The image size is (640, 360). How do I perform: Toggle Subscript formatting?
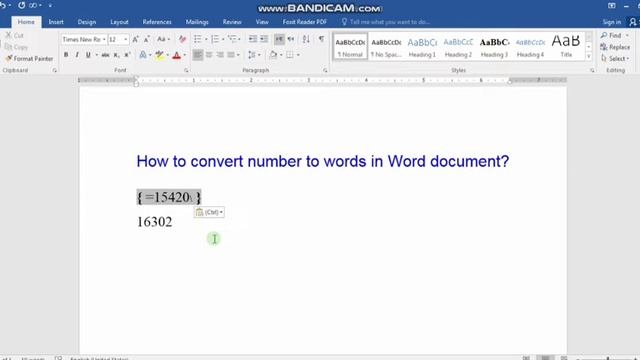(116, 55)
